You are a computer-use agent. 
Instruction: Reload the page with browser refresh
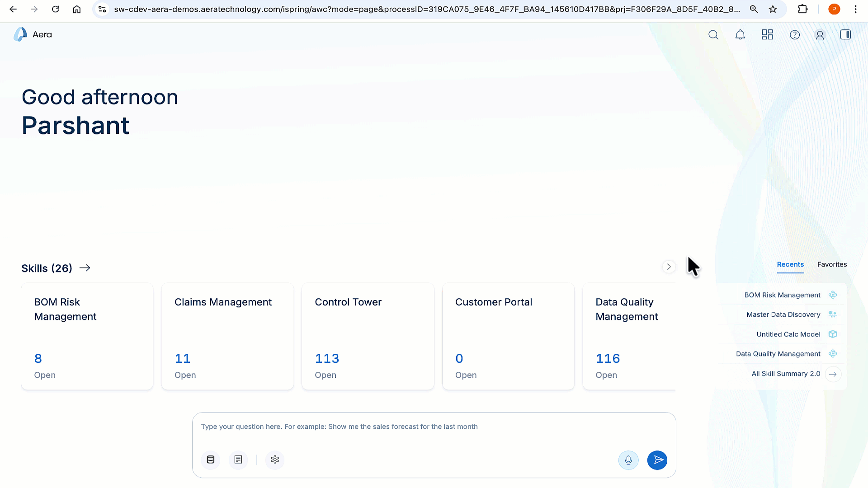tap(56, 9)
